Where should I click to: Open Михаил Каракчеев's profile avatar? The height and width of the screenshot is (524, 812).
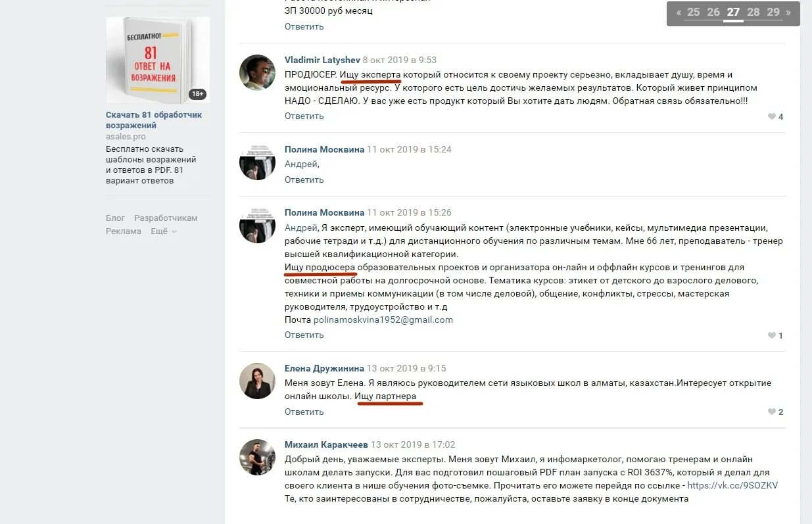257,457
